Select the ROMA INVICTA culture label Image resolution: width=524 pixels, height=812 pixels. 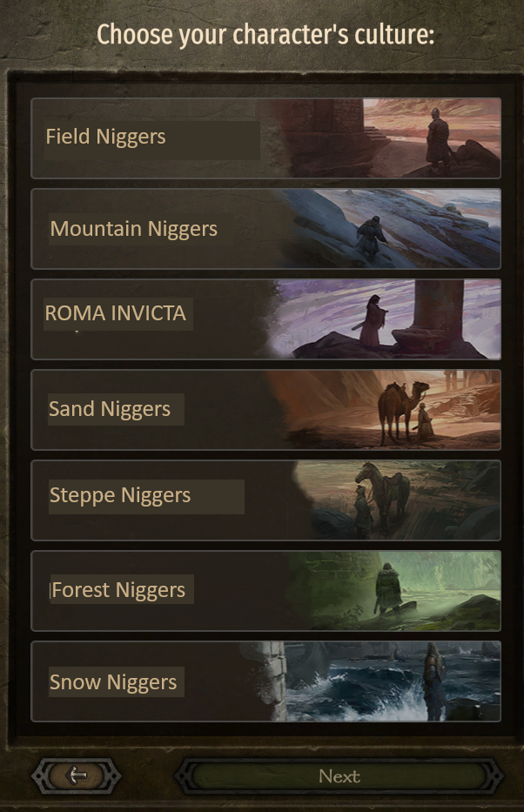[x=116, y=313]
